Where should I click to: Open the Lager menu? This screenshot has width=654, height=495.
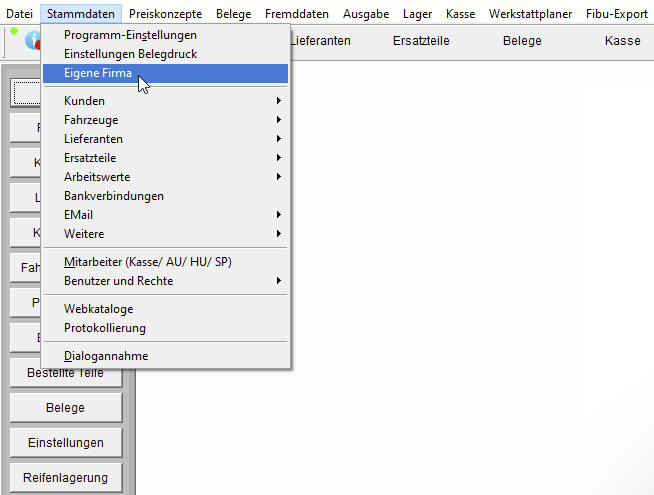pos(418,14)
